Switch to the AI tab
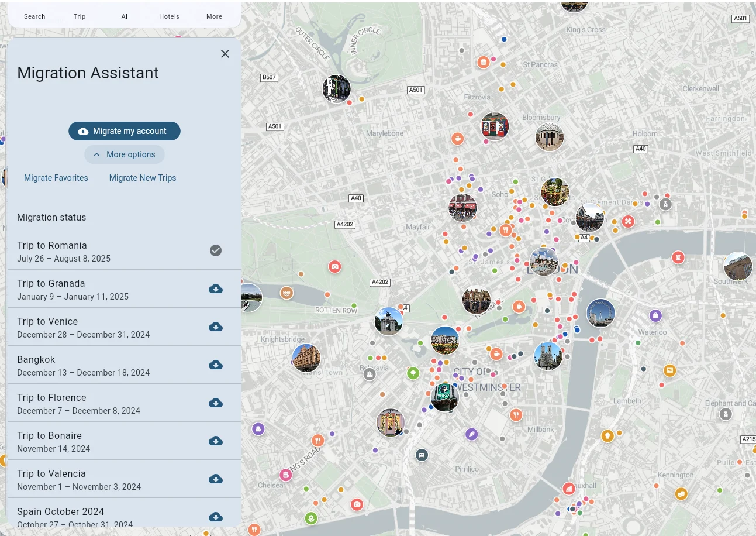Screen dimensions: 756x536 pos(125,16)
